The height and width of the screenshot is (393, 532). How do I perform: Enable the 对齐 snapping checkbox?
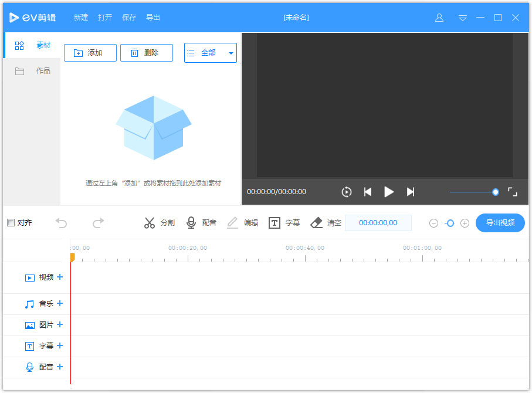(x=10, y=223)
